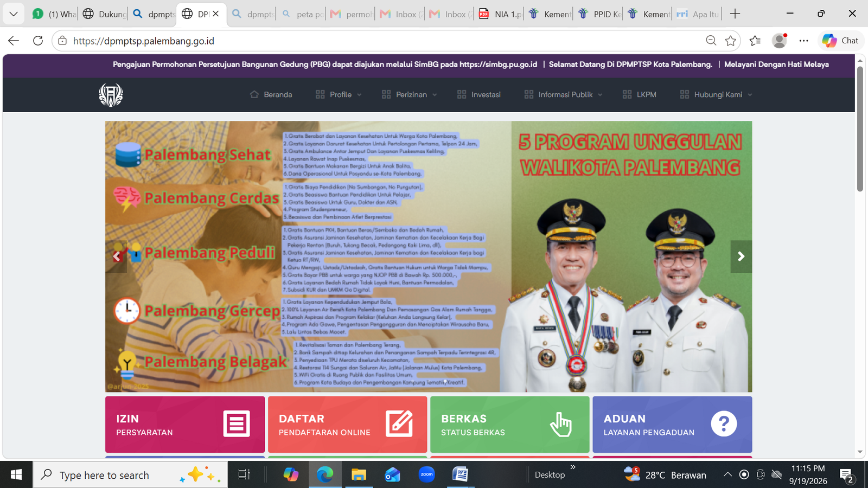Add the page to favorites with the star
Image resolution: width=868 pixels, height=488 pixels.
[731, 41]
